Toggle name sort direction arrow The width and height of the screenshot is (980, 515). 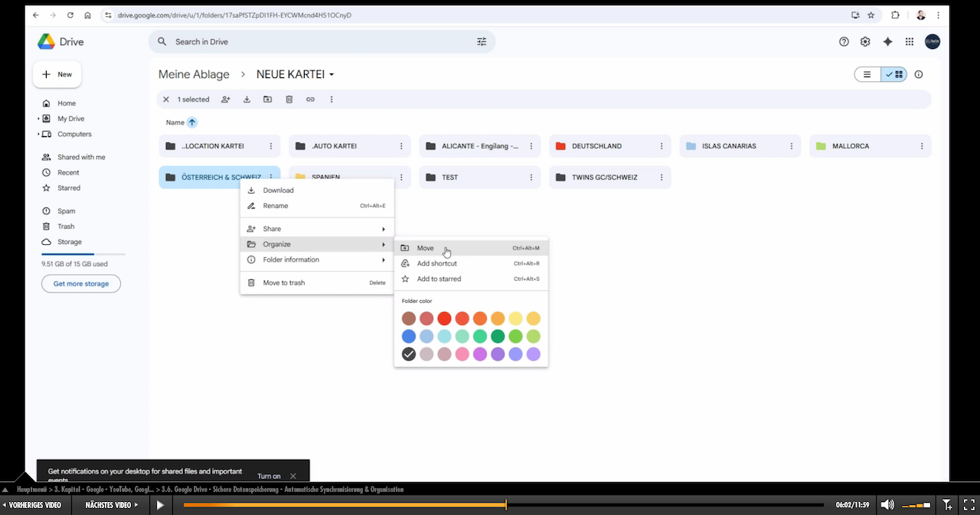192,122
